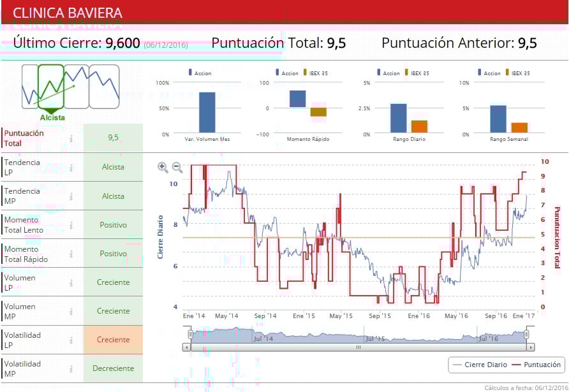Click the CLINICA BAVIERA header title
Screen dimensions: 569x392
(68, 13)
